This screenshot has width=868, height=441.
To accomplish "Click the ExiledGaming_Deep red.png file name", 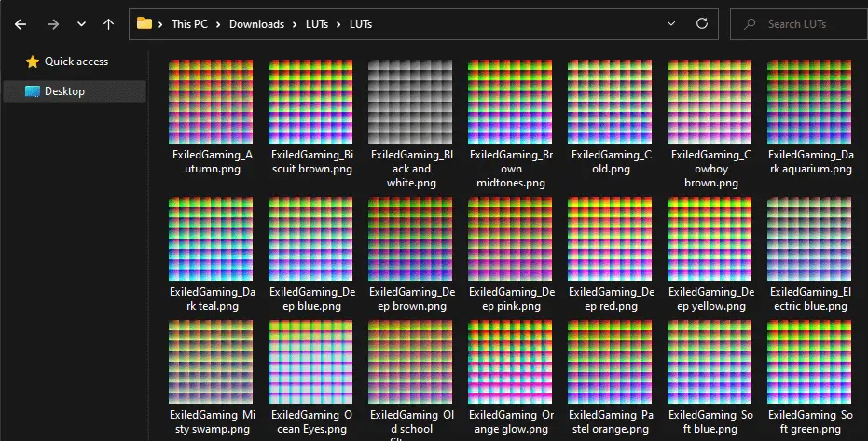I will click(612, 298).
